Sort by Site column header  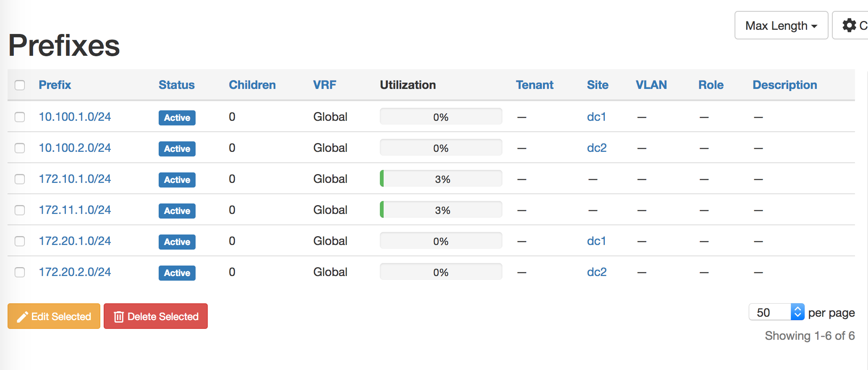(x=598, y=85)
